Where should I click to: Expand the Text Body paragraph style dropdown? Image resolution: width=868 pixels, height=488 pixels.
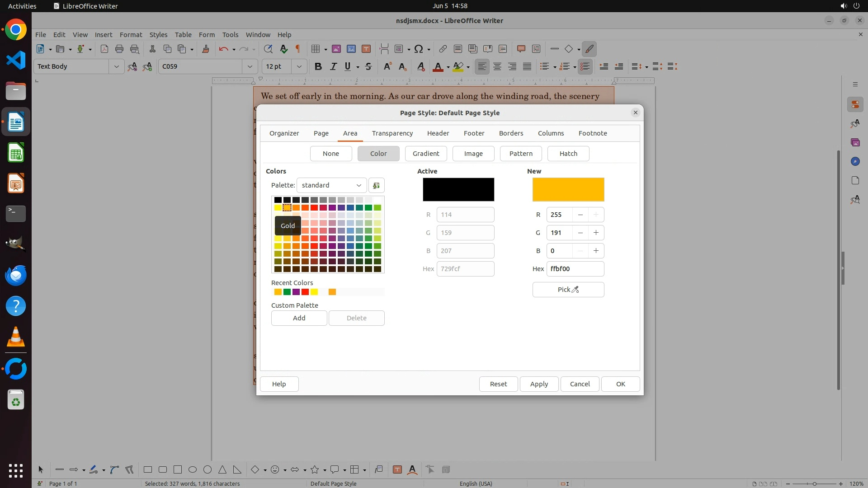click(116, 66)
